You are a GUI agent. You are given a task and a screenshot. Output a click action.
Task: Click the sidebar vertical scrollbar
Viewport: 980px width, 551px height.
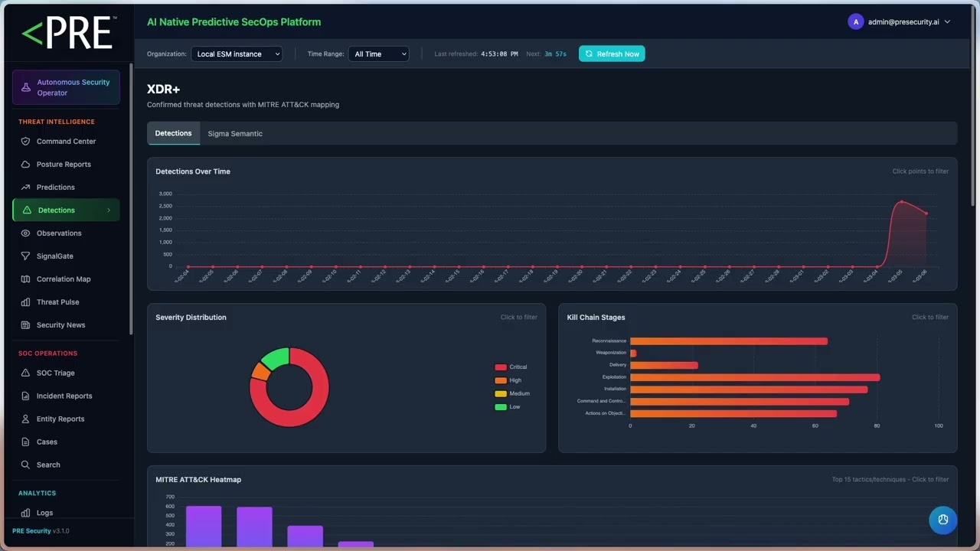click(x=131, y=199)
